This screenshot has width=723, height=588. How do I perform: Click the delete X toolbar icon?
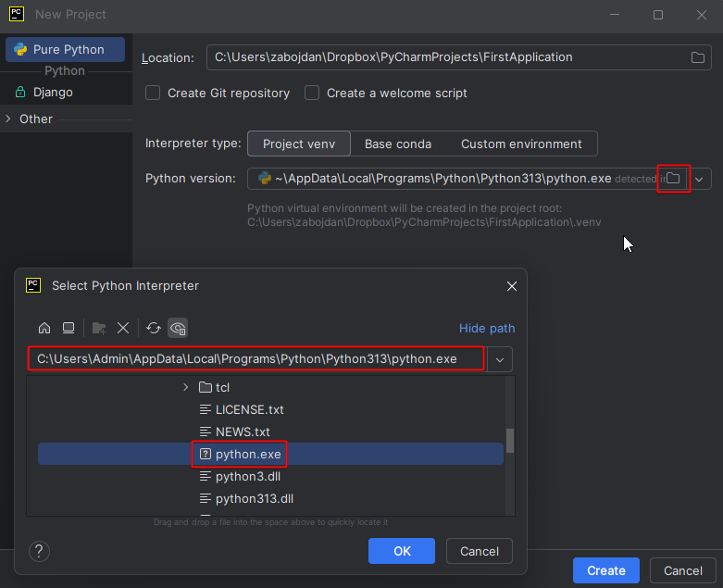tap(123, 328)
